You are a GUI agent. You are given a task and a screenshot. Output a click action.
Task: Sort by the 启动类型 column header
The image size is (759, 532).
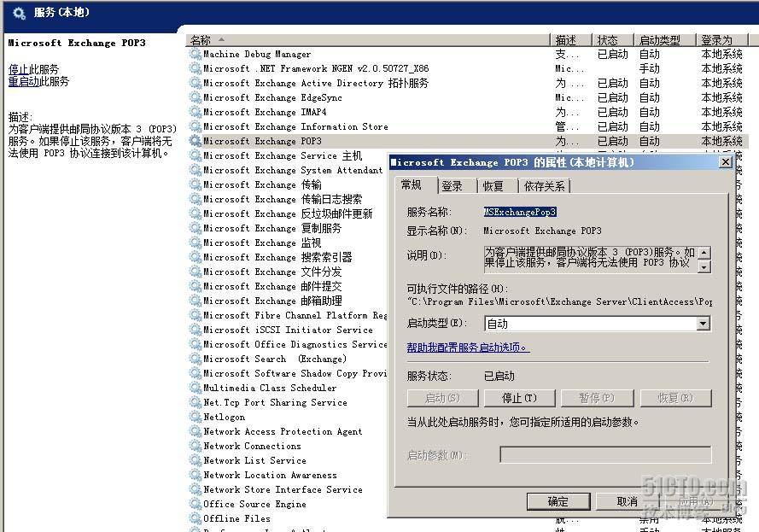(664, 39)
